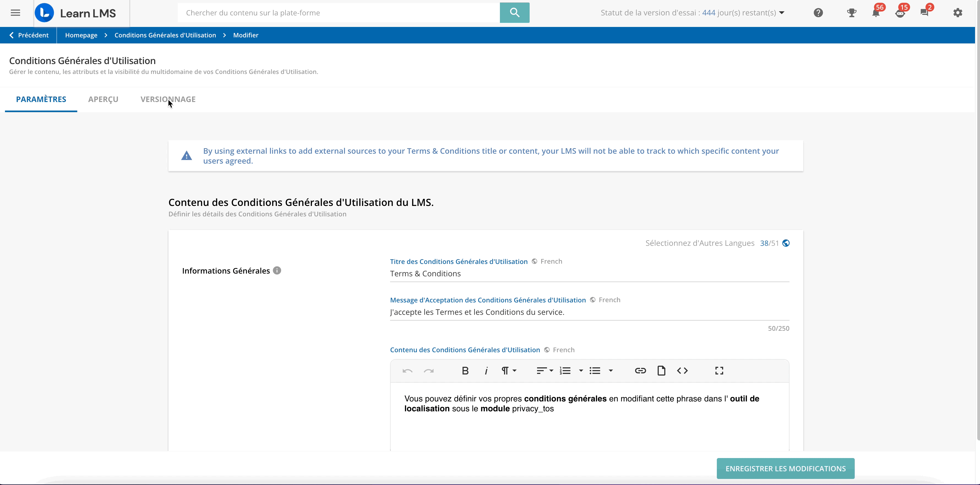Toggle bold formatting in the editor
The height and width of the screenshot is (485, 980).
(x=465, y=371)
